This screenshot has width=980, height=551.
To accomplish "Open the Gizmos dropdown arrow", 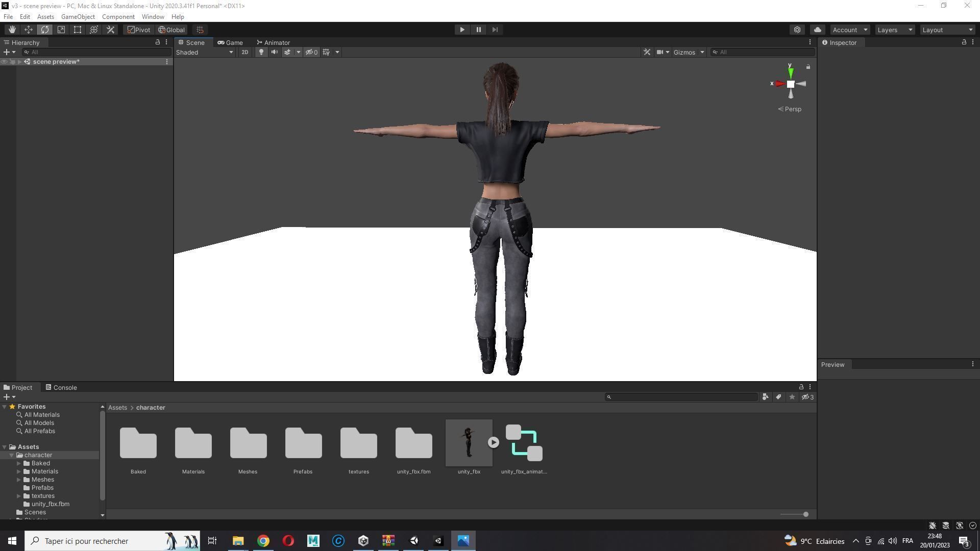I will coord(702,52).
